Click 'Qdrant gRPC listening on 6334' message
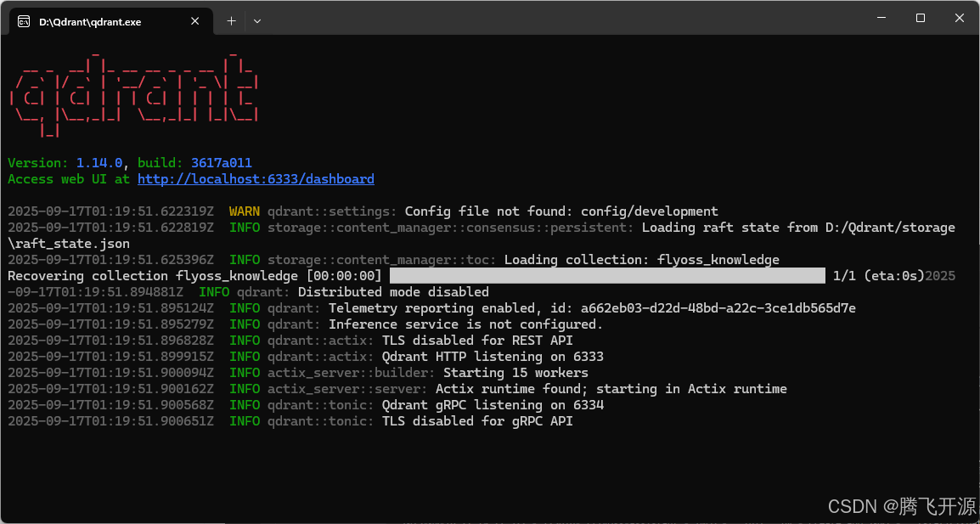Image resolution: width=980 pixels, height=524 pixels. click(x=493, y=405)
